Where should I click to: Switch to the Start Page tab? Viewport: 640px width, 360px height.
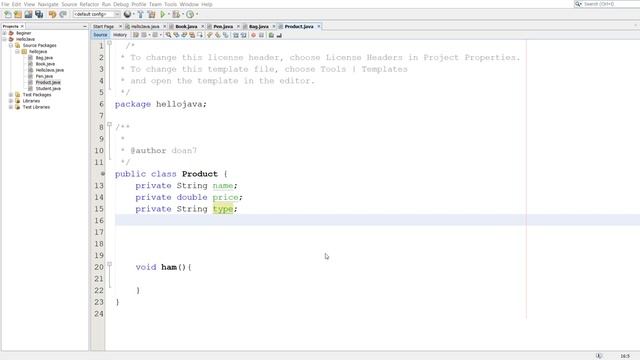(x=103, y=26)
